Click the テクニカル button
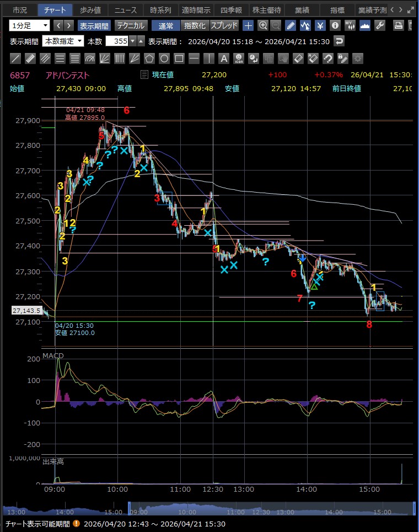 [x=131, y=25]
